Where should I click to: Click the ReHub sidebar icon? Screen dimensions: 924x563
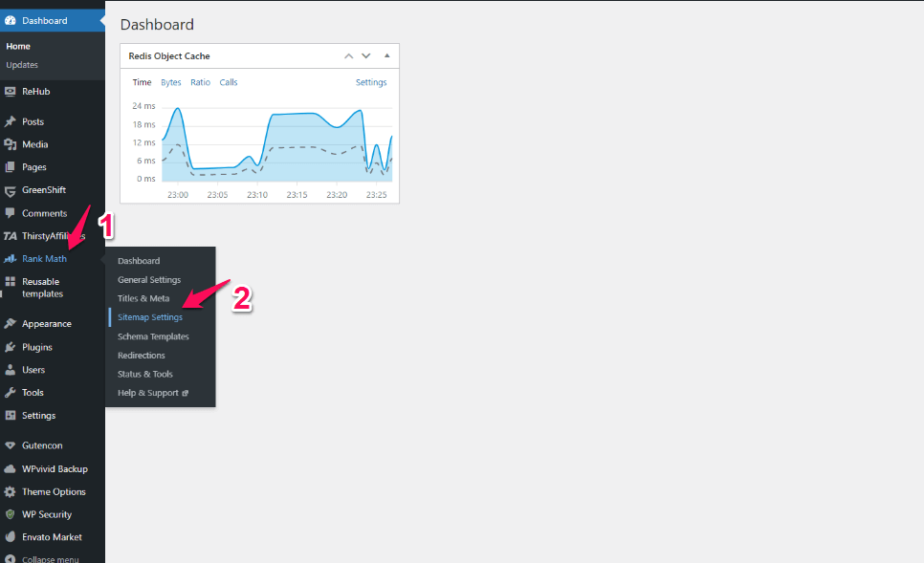coord(10,91)
